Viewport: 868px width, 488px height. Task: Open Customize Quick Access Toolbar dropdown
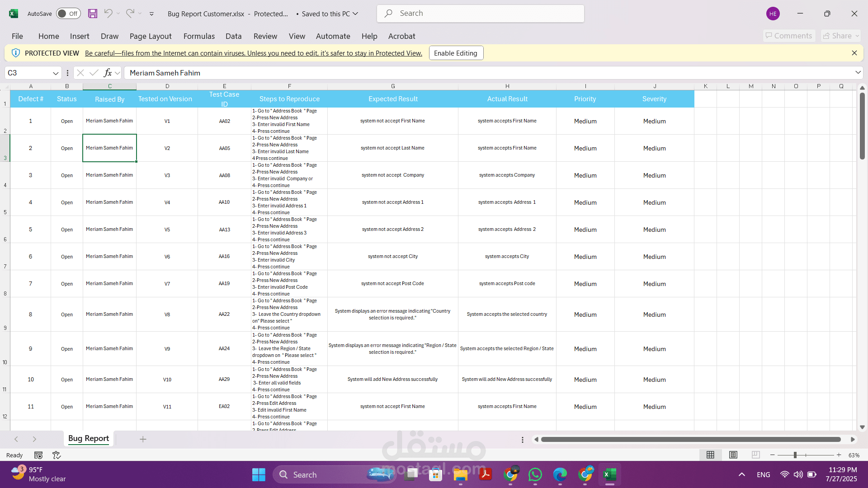coord(151,14)
